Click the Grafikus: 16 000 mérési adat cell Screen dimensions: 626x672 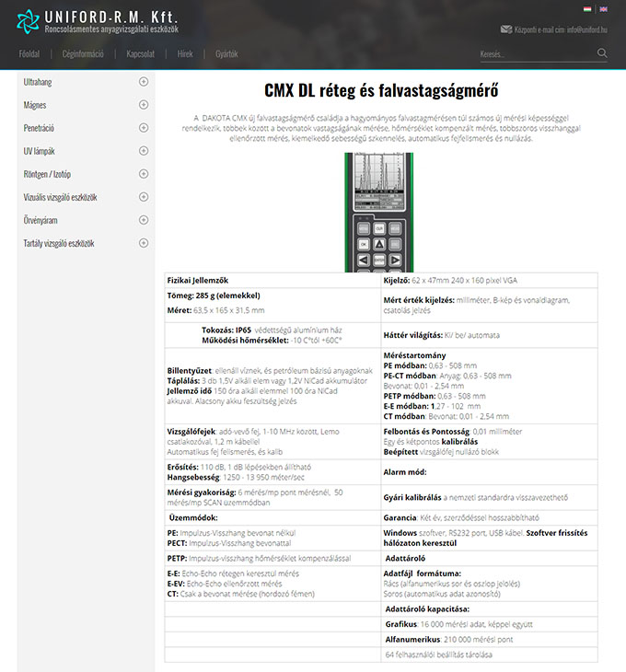pos(490,624)
